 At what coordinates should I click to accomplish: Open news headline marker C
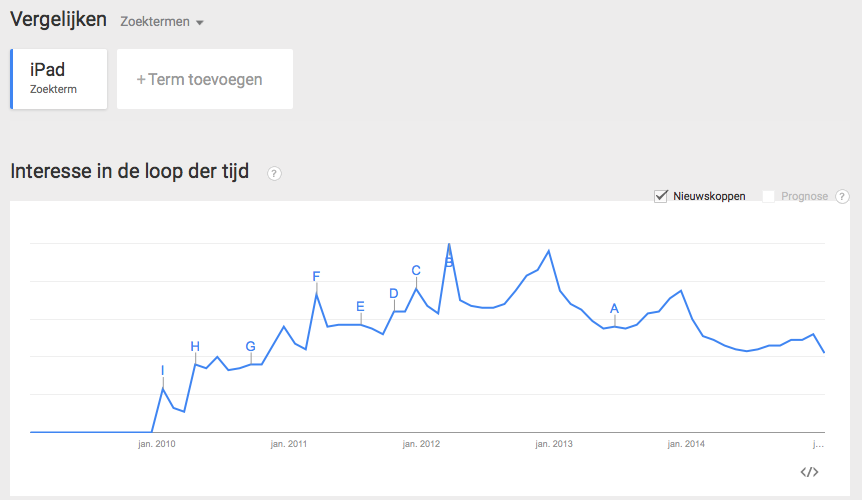[416, 270]
